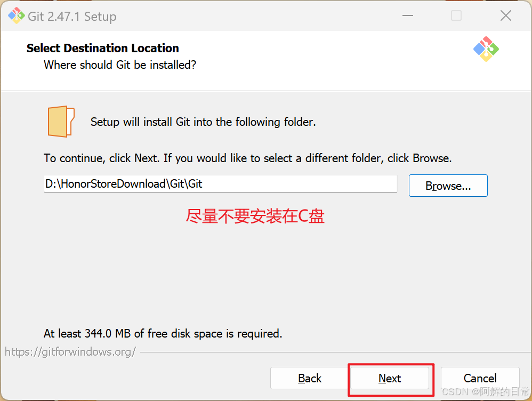Image resolution: width=532 pixels, height=401 pixels.
Task: Minimize the Git Setup window
Action: point(407,15)
